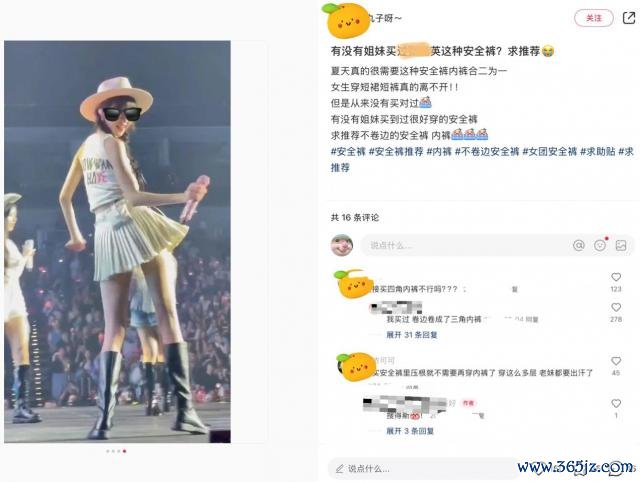This screenshot has height=482, width=640.
Task: Like the reply with 278 likes
Action: point(616,307)
